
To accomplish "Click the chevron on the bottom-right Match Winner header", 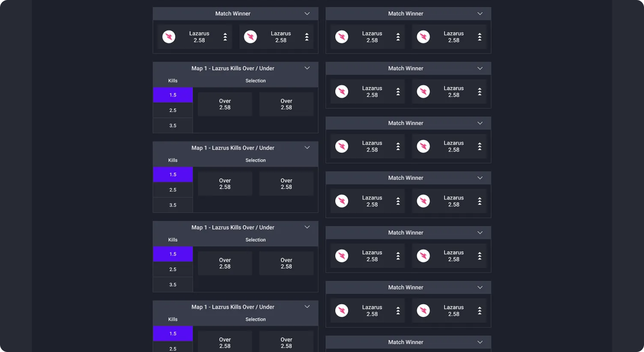I will coord(480,342).
